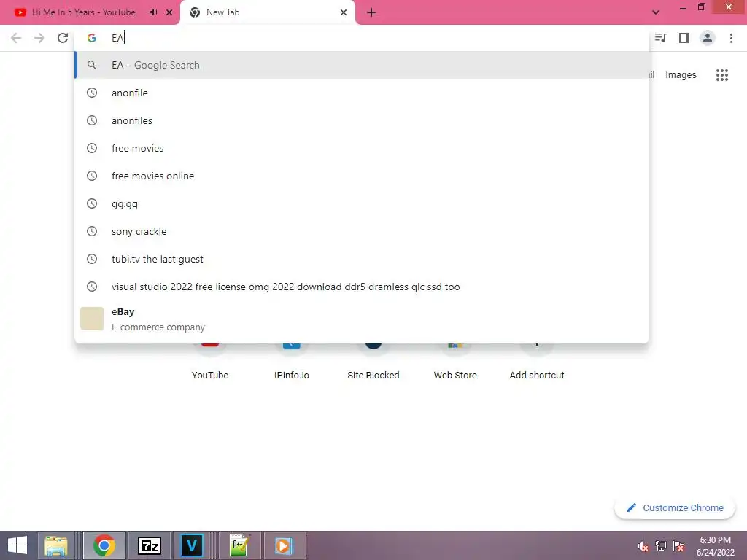Close the Hi Me In 5 Years tab
747x560 pixels.
click(x=169, y=12)
